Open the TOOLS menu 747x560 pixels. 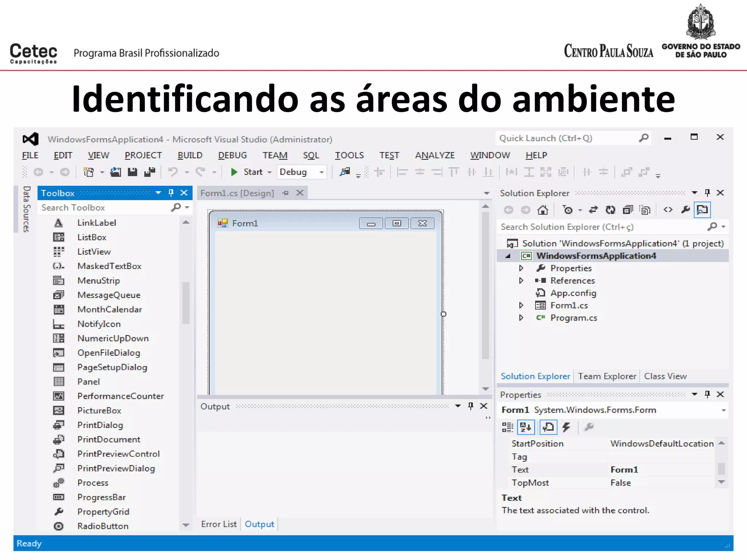tap(349, 155)
